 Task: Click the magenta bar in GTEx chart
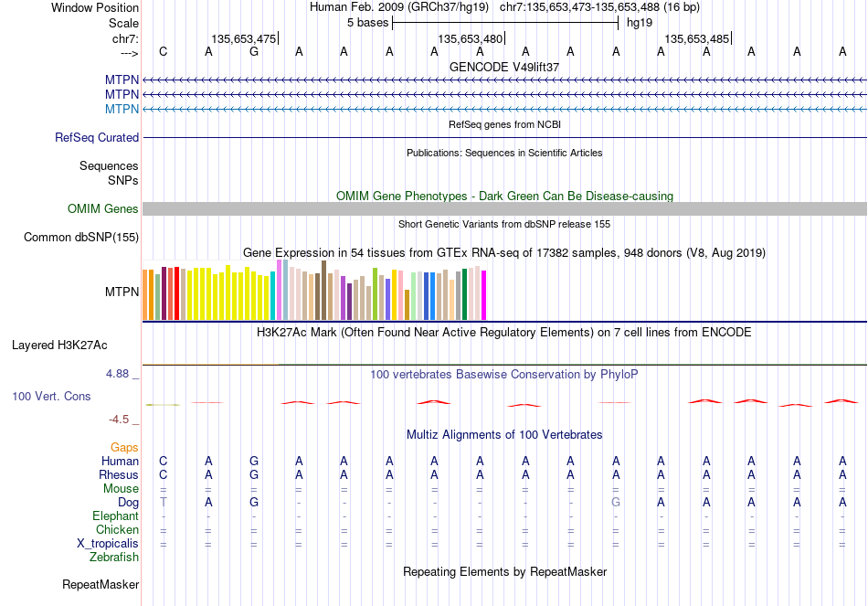pyautogui.click(x=484, y=295)
